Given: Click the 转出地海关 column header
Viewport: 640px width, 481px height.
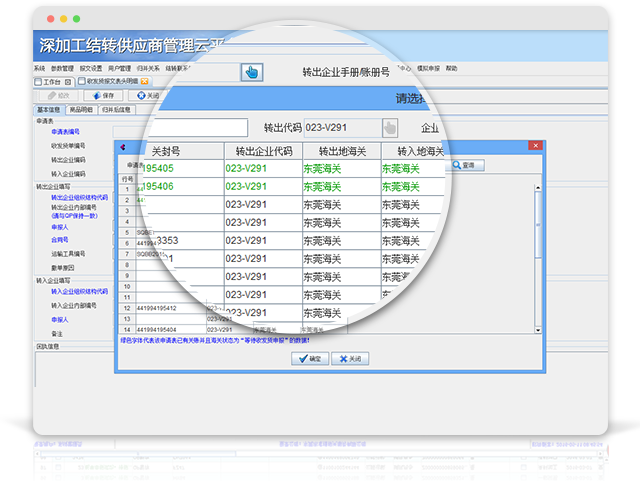Looking at the screenshot, I should pos(342,151).
